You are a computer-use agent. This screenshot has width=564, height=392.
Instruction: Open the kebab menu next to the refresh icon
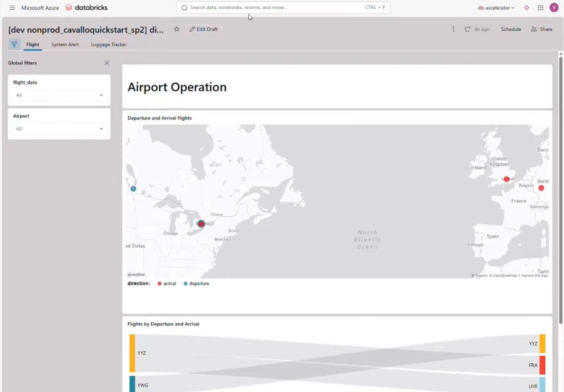tap(453, 29)
